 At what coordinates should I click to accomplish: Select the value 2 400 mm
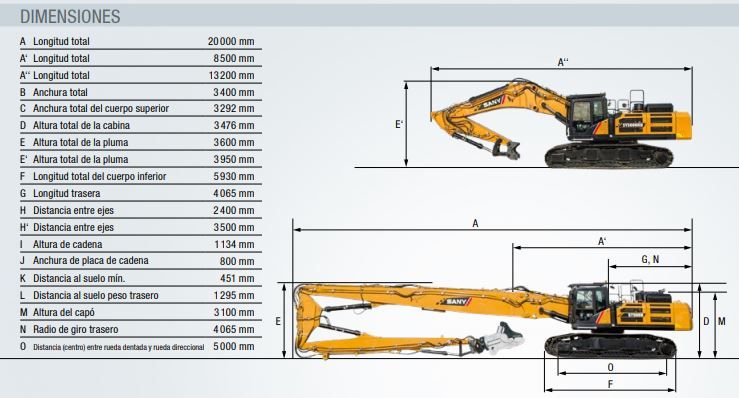[234, 210]
